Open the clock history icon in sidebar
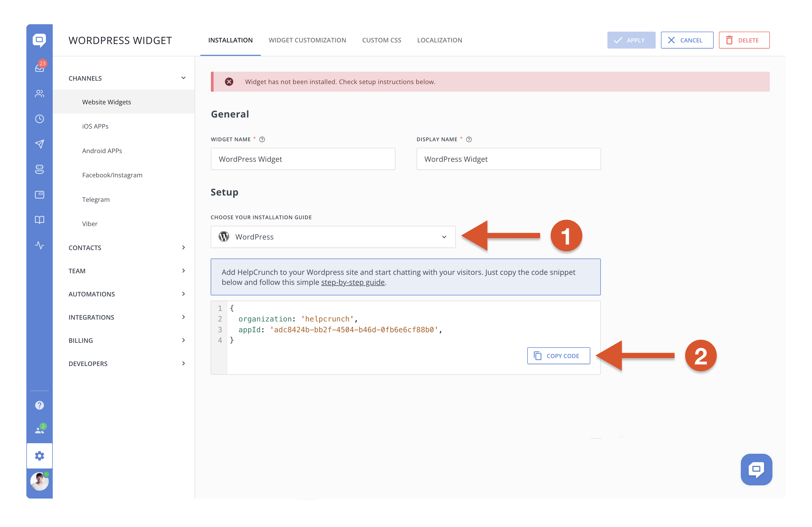This screenshot has width=812, height=527. pyautogui.click(x=40, y=119)
